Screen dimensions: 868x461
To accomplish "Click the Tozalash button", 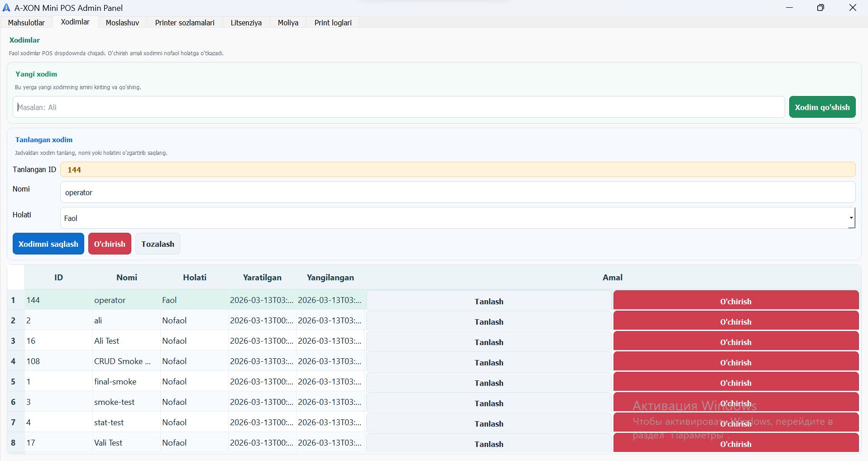I will pyautogui.click(x=158, y=244).
